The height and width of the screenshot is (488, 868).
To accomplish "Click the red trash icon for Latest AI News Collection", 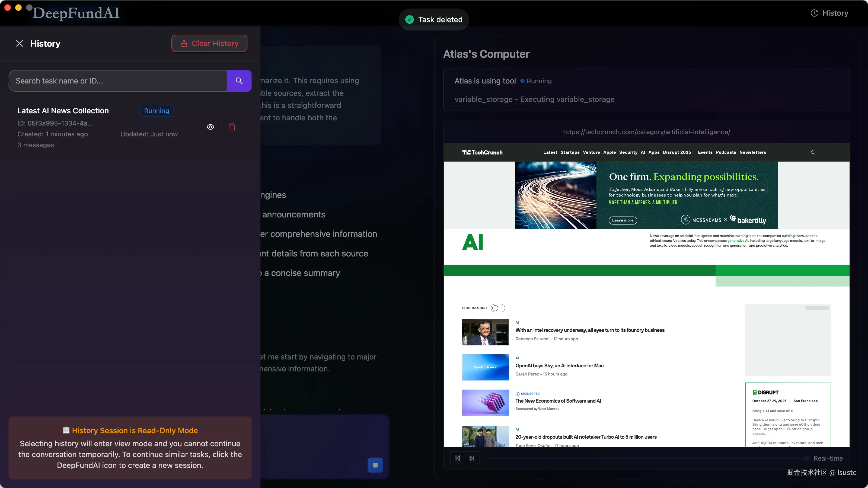I will pos(232,127).
